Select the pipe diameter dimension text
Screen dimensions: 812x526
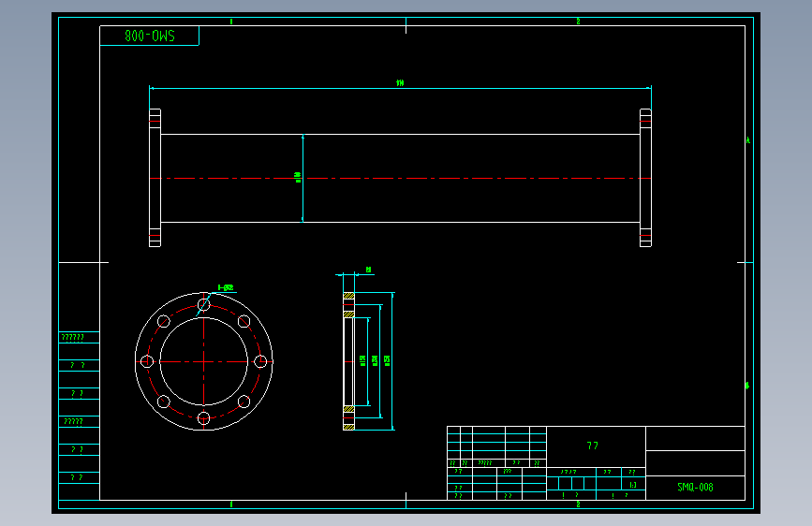(298, 177)
